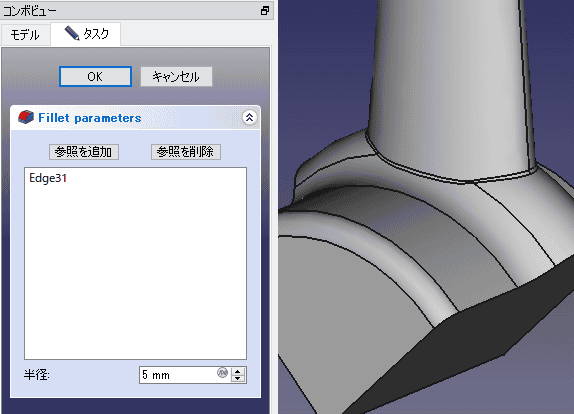Image resolution: width=574 pixels, height=414 pixels.
Task: Click the コンボビュー panel title bar
Action: tap(128, 11)
